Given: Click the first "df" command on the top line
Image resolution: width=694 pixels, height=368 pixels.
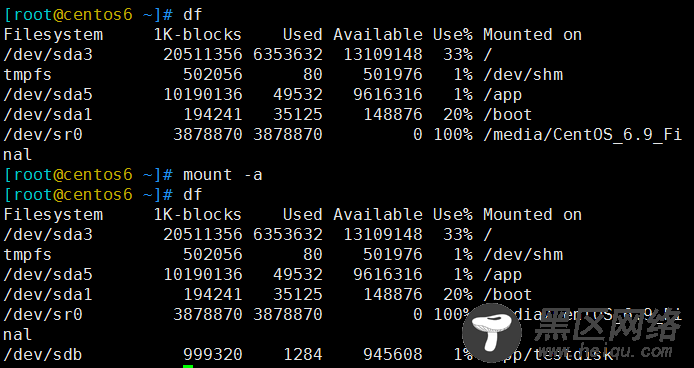Looking at the screenshot, I should [193, 15].
